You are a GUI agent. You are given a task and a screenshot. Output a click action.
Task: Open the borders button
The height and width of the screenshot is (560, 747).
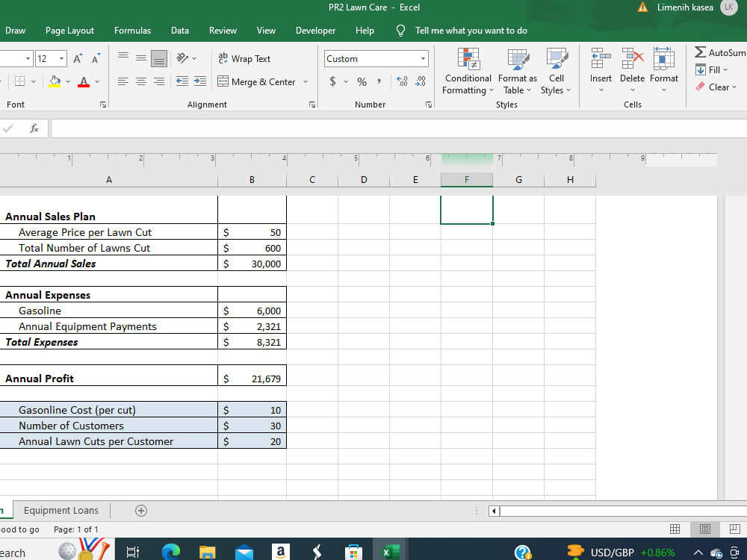coord(19,81)
